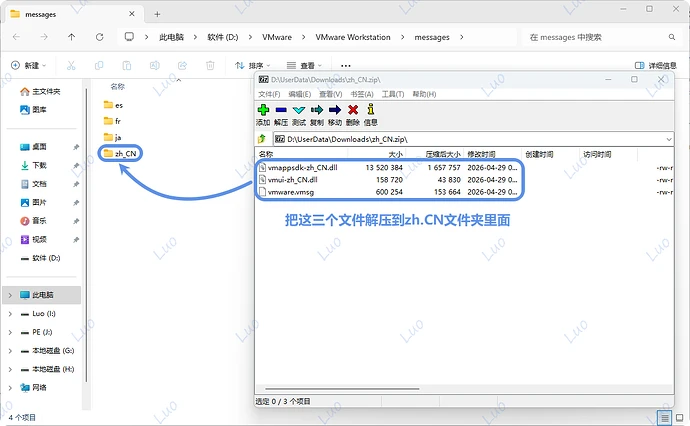Select vmui-zh_CN.dll in 7-Zip
The height and width of the screenshot is (426, 690).
292,180
